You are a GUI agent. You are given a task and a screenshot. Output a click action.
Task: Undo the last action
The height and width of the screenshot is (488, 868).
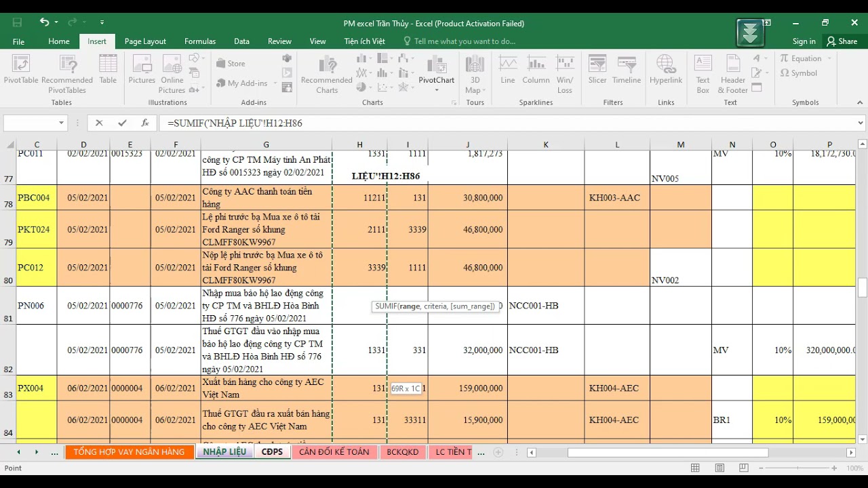44,22
